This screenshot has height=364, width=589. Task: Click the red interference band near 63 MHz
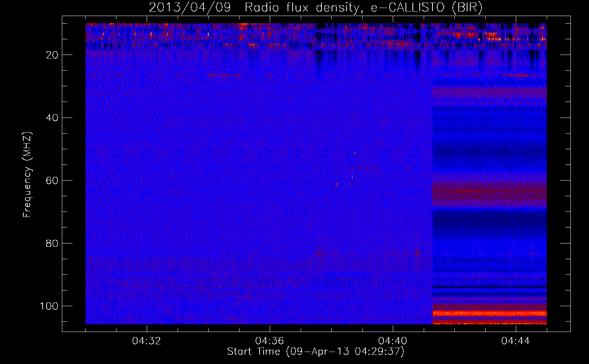pyautogui.click(x=489, y=191)
